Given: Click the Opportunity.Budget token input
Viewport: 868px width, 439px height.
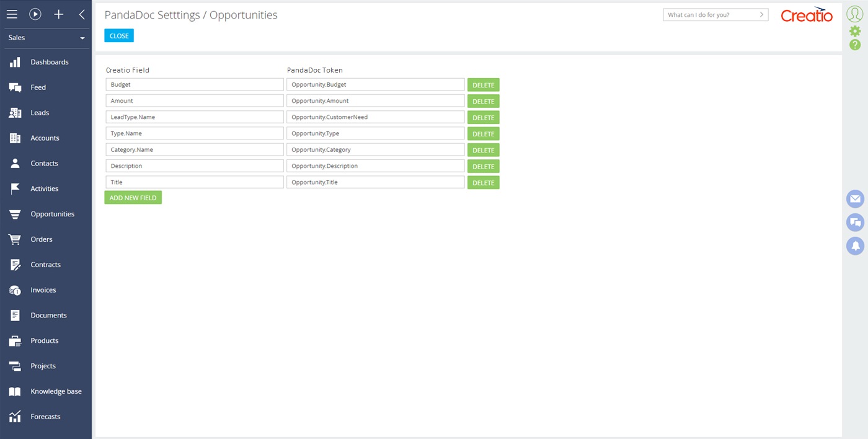Looking at the screenshot, I should [x=376, y=84].
